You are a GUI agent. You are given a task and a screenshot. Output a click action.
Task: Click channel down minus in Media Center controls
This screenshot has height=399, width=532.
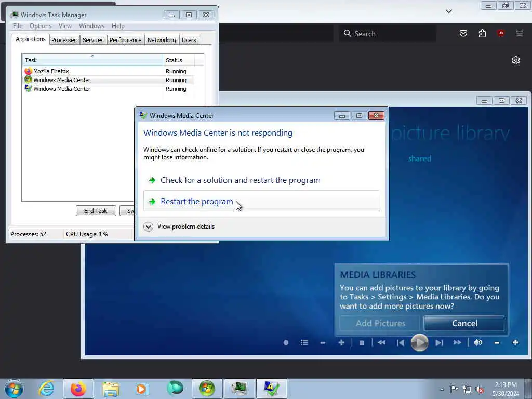[x=323, y=343]
